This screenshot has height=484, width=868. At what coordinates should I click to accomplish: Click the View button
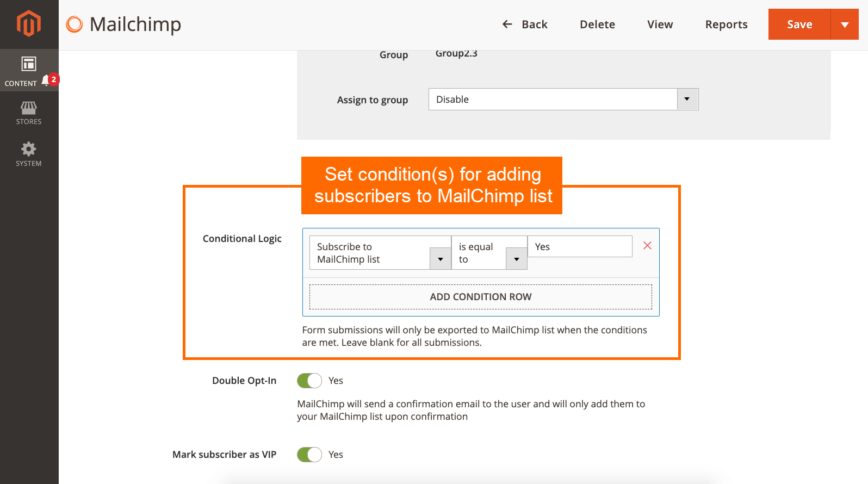pyautogui.click(x=660, y=24)
